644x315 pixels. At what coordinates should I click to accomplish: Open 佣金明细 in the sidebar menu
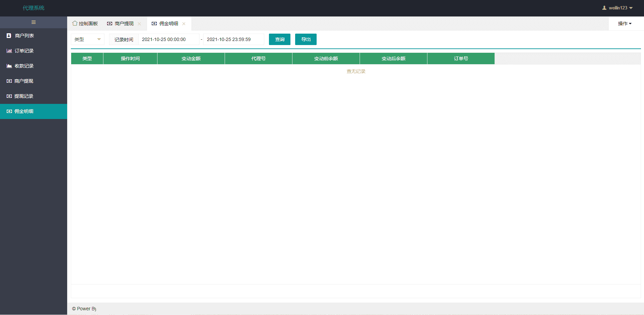(x=24, y=111)
